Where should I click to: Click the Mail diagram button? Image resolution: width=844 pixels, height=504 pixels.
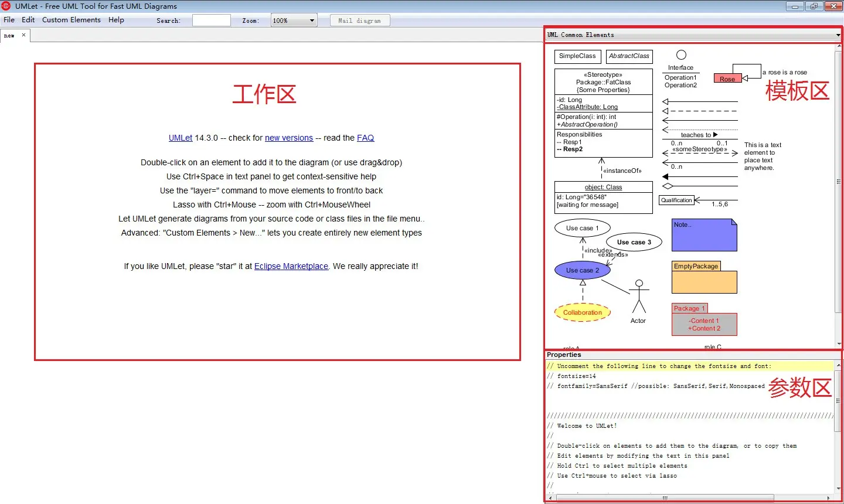coord(359,21)
